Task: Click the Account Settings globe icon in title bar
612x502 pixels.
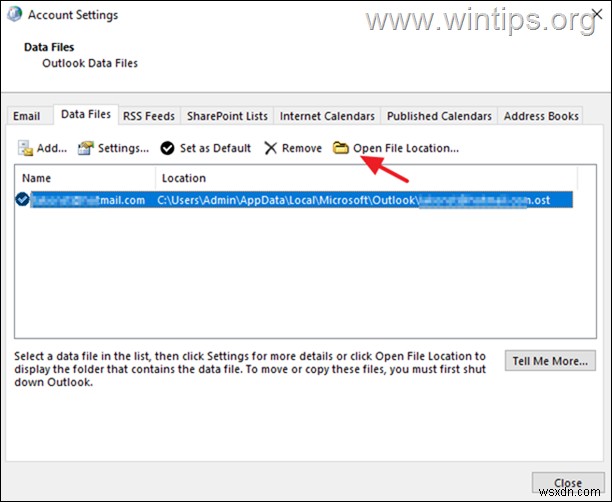Action: click(14, 14)
